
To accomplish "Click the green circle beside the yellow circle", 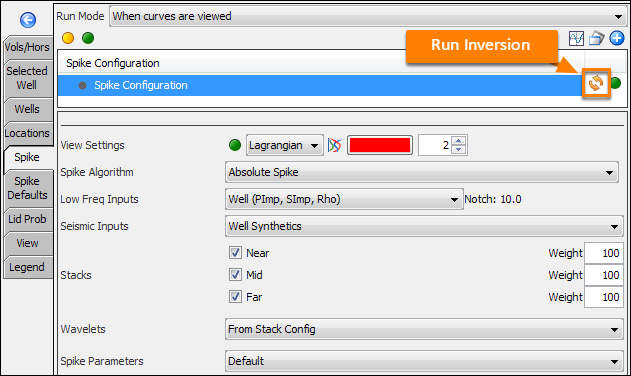I will [x=88, y=38].
